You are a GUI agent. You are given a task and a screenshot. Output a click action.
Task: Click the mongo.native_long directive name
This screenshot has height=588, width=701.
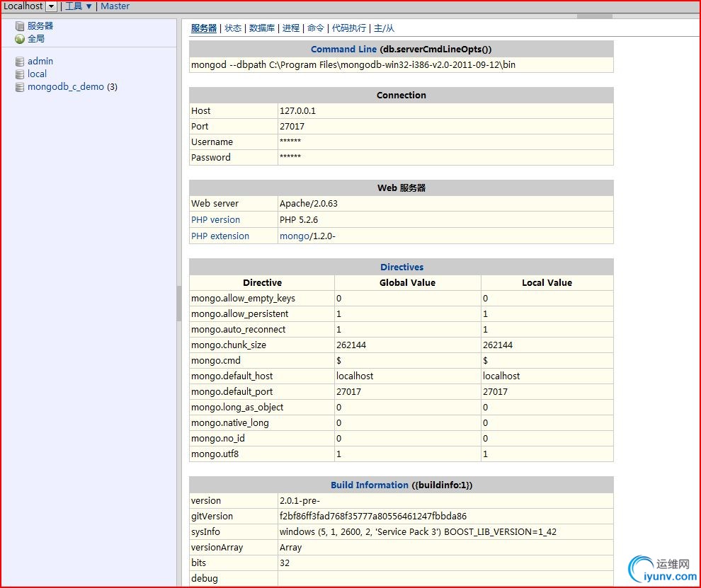tap(230, 423)
